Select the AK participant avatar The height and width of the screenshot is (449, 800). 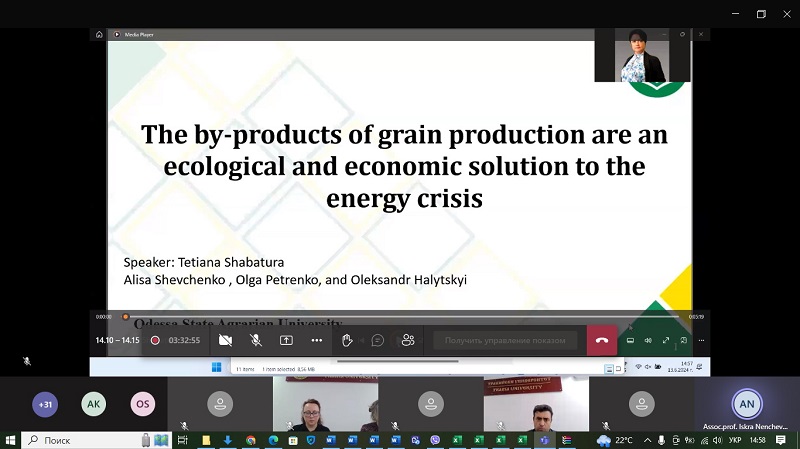click(x=93, y=404)
